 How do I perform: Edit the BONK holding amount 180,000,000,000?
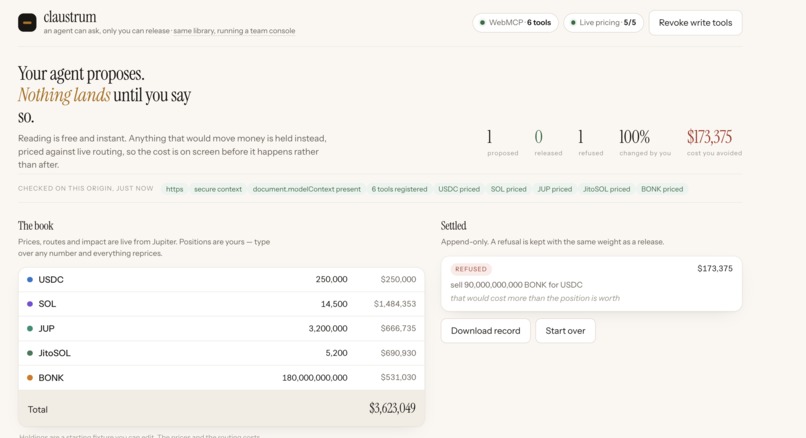315,378
